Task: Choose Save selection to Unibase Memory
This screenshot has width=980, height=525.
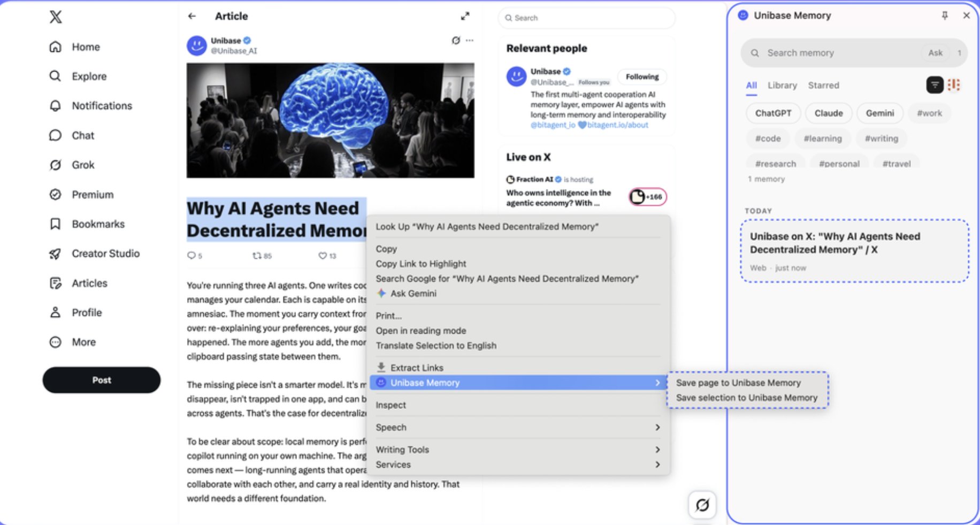Action: click(x=747, y=398)
